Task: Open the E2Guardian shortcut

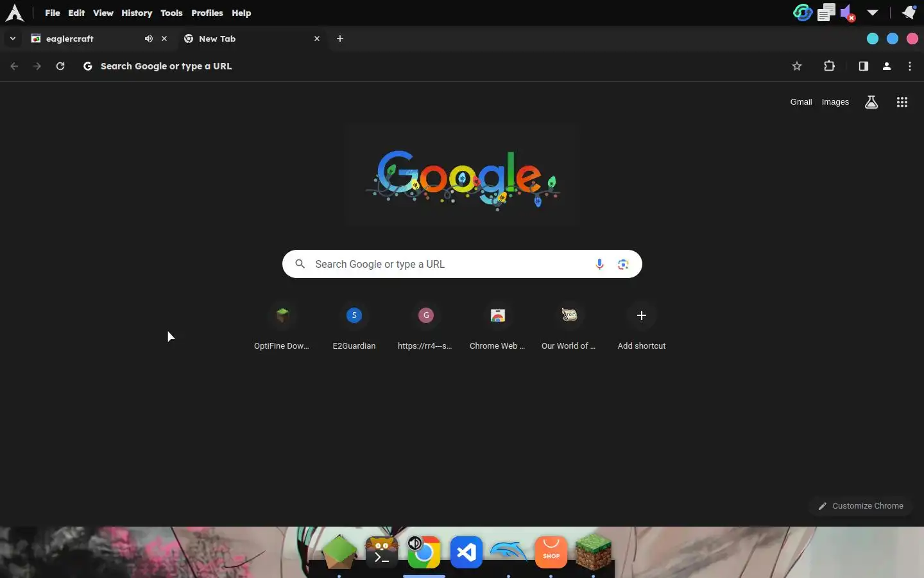Action: 354,327
